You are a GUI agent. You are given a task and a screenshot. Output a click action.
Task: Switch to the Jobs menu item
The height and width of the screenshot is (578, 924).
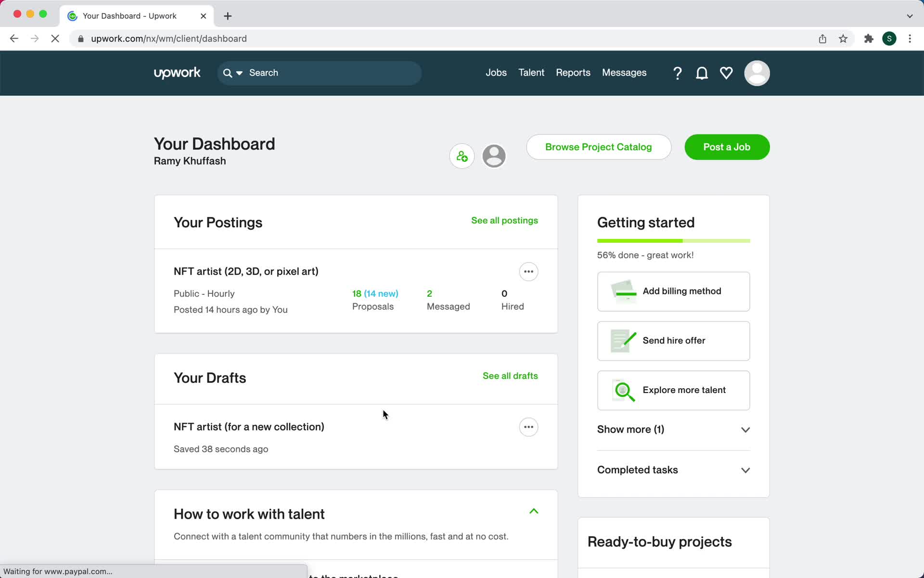(x=496, y=73)
